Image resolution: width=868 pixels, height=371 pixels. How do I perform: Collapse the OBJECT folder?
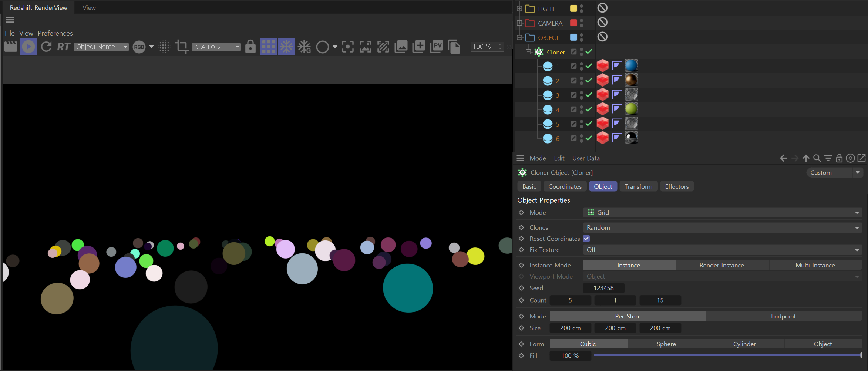[x=519, y=37]
